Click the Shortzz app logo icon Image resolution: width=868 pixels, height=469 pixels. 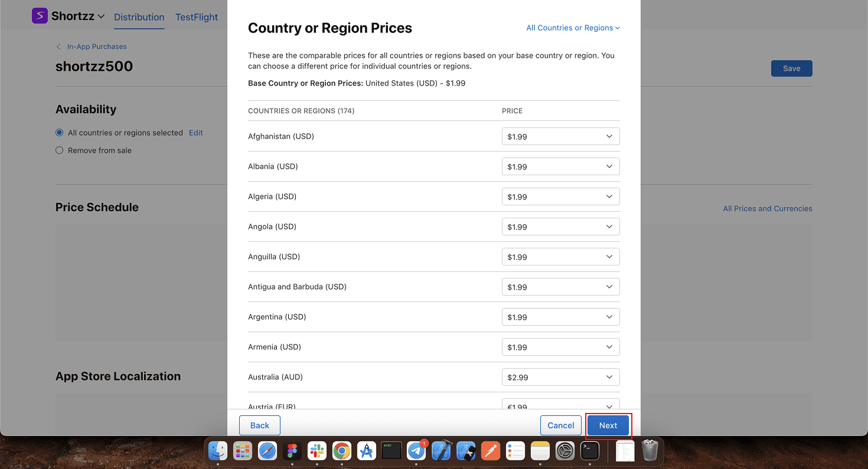click(x=40, y=16)
